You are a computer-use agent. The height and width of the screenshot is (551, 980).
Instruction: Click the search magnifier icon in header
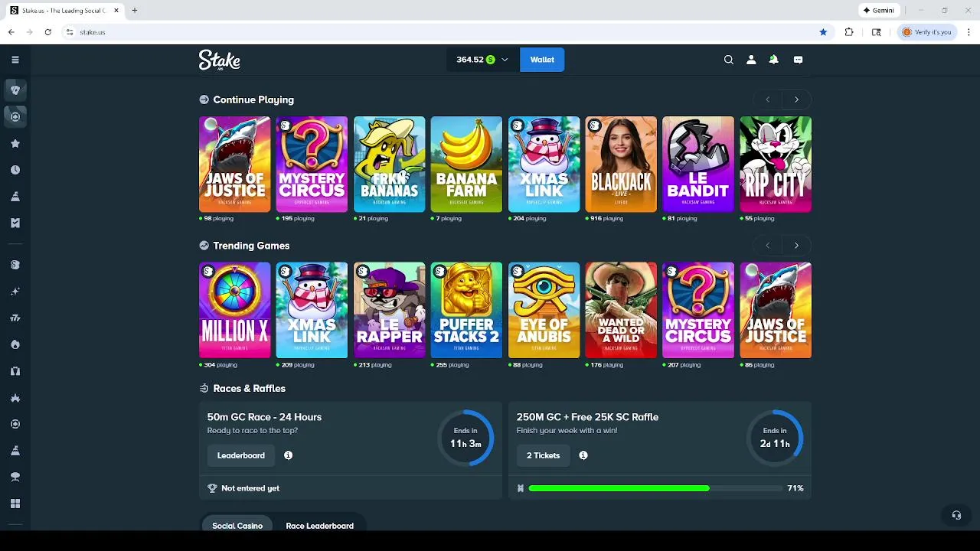tap(729, 60)
